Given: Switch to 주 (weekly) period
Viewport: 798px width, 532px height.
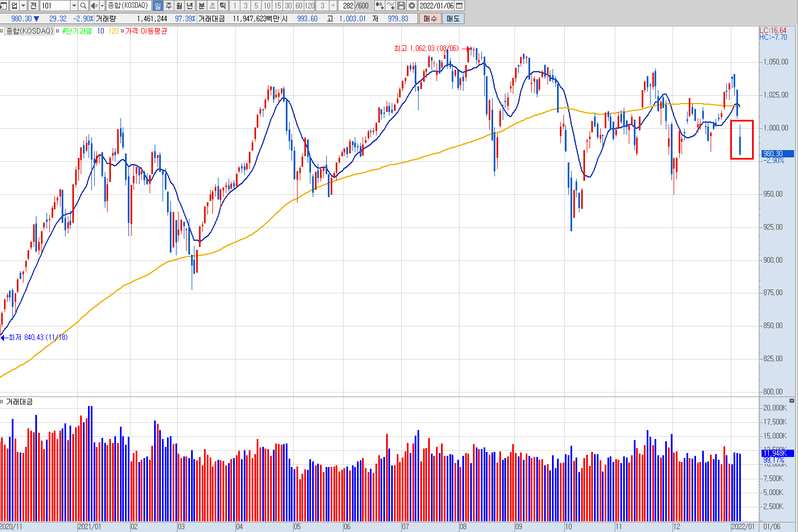Looking at the screenshot, I should pos(169,6).
